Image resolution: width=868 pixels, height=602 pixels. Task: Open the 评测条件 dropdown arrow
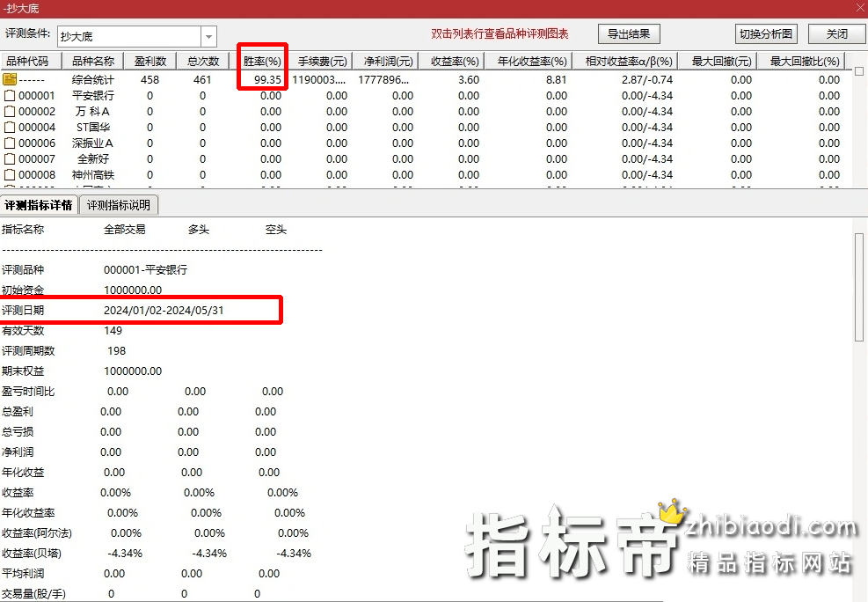[208, 37]
